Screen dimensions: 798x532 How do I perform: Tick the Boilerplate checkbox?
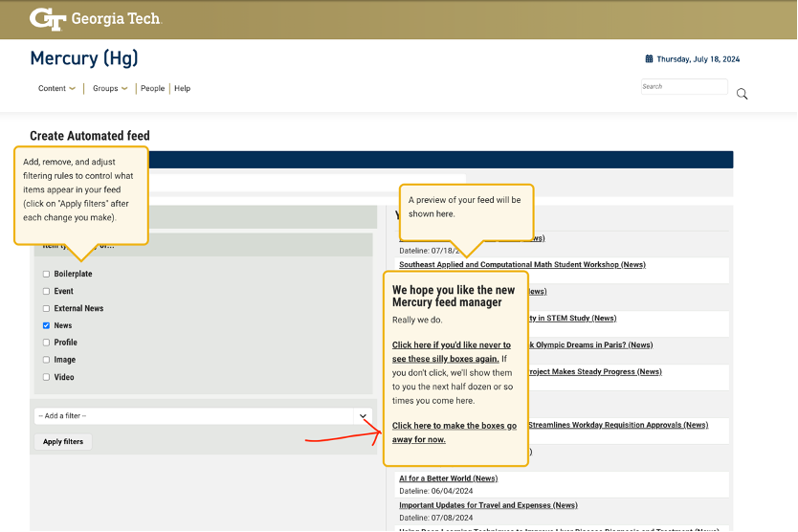coord(46,274)
